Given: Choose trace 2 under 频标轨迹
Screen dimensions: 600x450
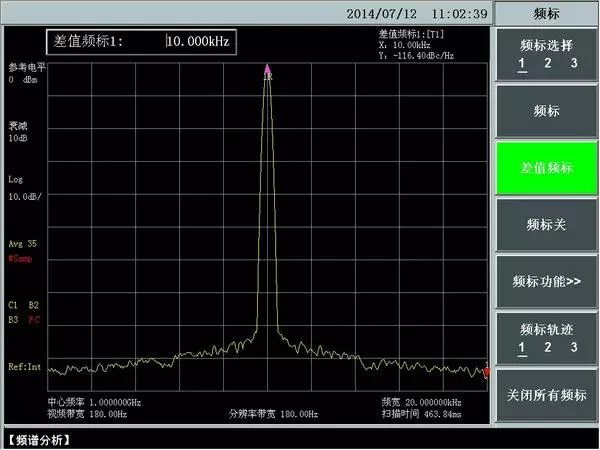Looking at the screenshot, I should click(548, 347).
